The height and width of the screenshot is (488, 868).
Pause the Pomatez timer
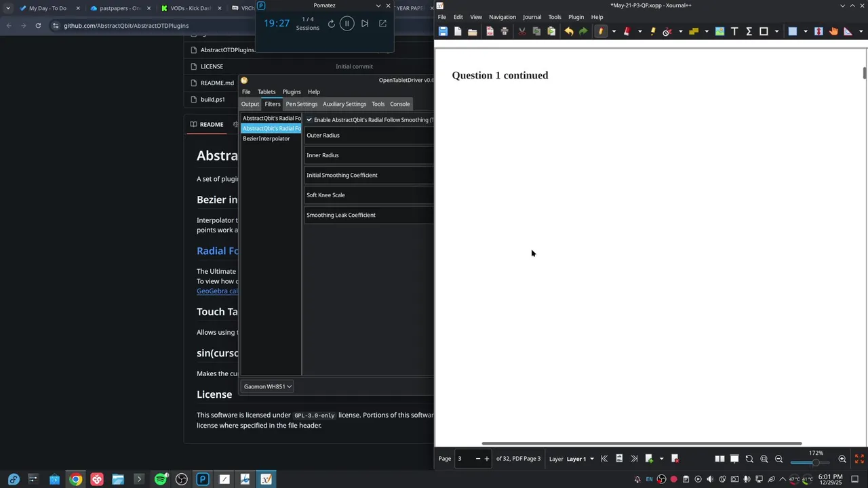point(347,24)
